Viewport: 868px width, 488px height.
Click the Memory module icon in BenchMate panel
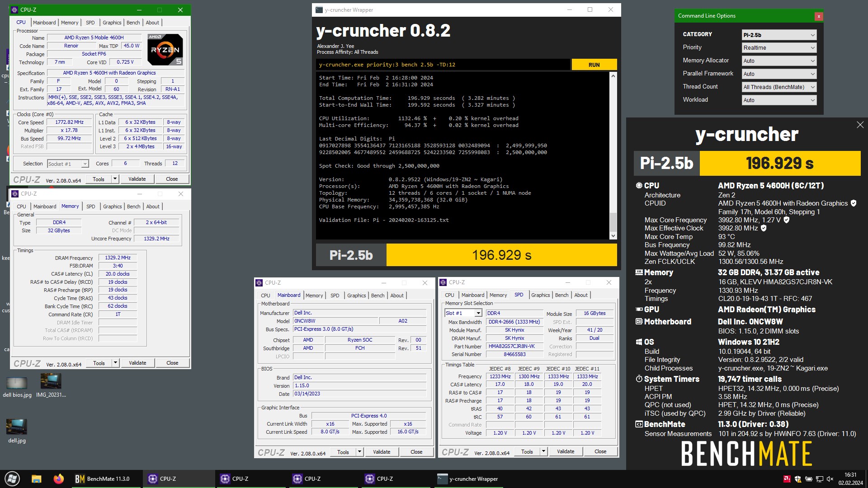(639, 272)
